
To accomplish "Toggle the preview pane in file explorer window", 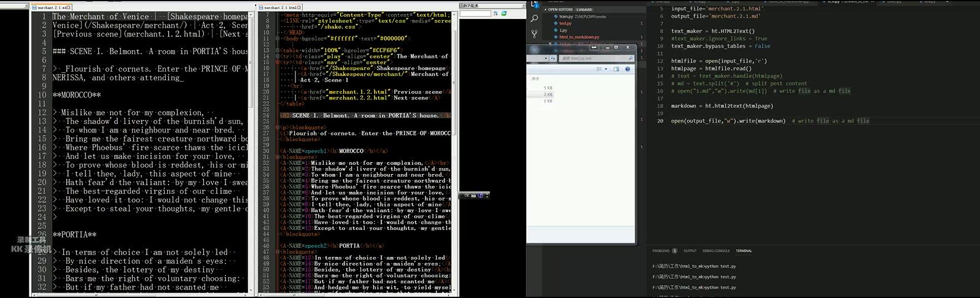I will [616, 69].
